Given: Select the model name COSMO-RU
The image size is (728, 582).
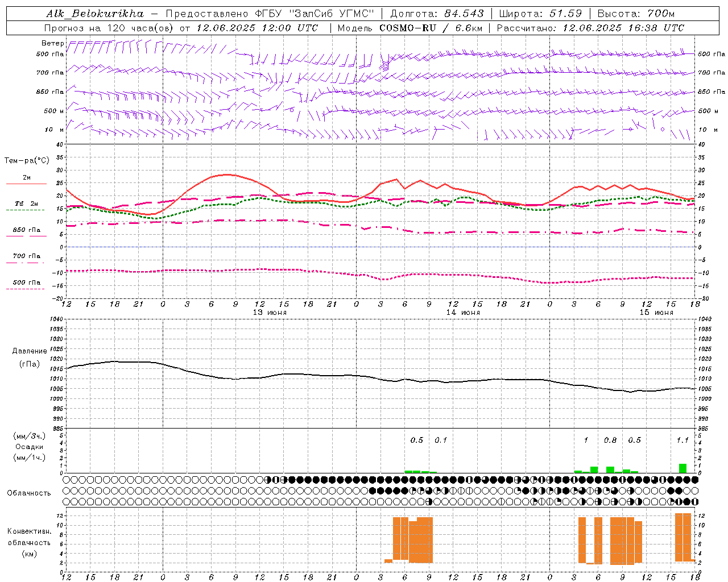Looking at the screenshot, I should click(x=407, y=28).
